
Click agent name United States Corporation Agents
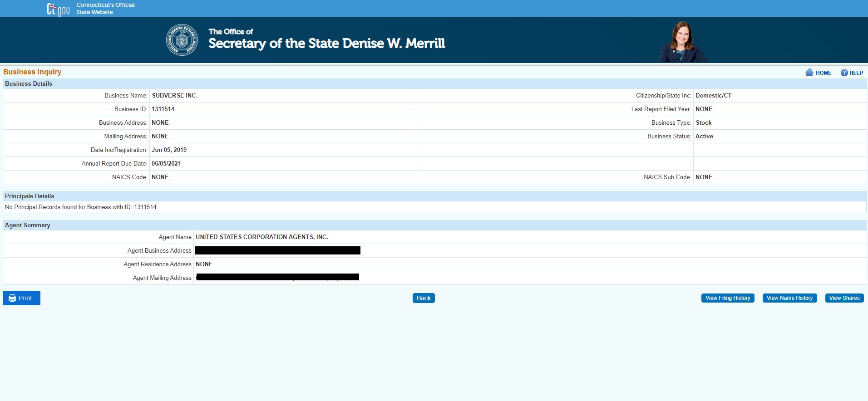[262, 237]
